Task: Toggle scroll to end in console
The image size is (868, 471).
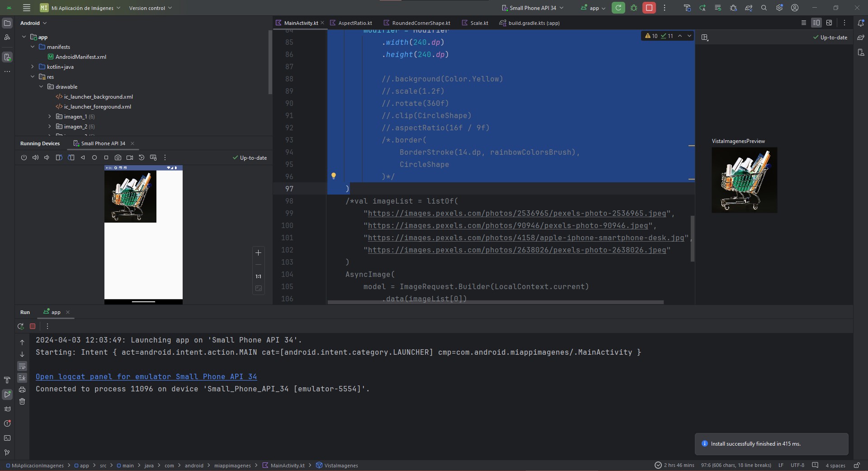Action: 22,378
